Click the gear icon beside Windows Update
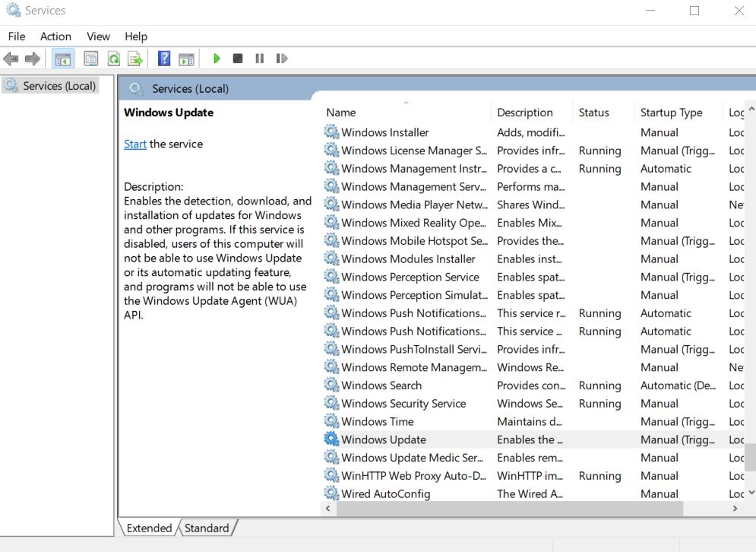 (x=331, y=439)
